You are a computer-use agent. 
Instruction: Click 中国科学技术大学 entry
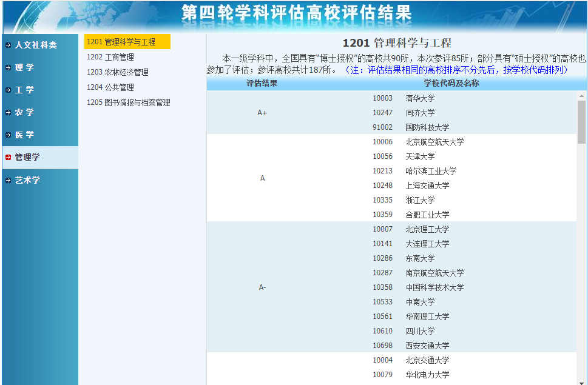click(434, 287)
